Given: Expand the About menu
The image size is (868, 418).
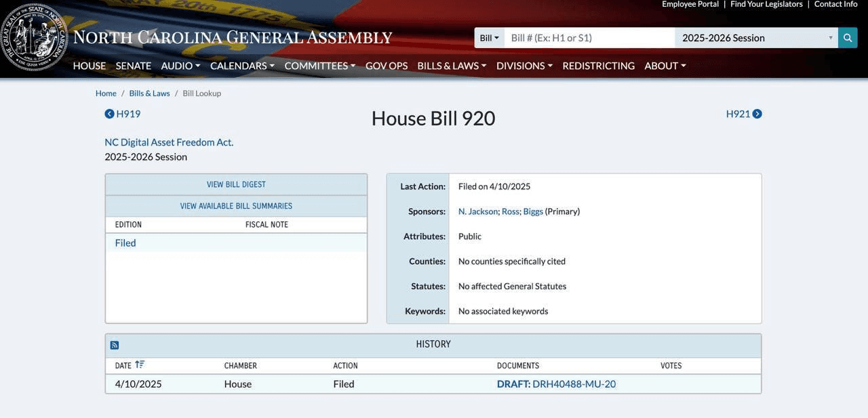Looking at the screenshot, I should (x=665, y=66).
